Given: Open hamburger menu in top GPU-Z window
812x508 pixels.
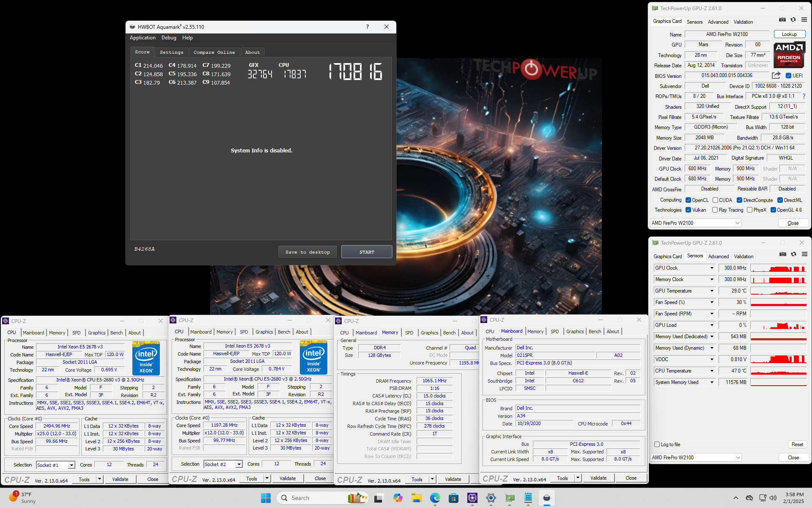Looking at the screenshot, I should coord(804,20).
